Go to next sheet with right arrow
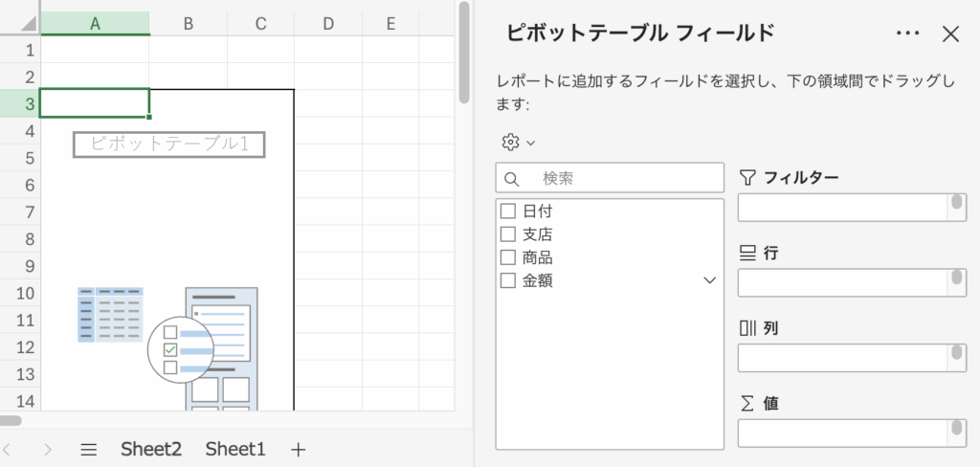The height and width of the screenshot is (467, 980). [48, 449]
